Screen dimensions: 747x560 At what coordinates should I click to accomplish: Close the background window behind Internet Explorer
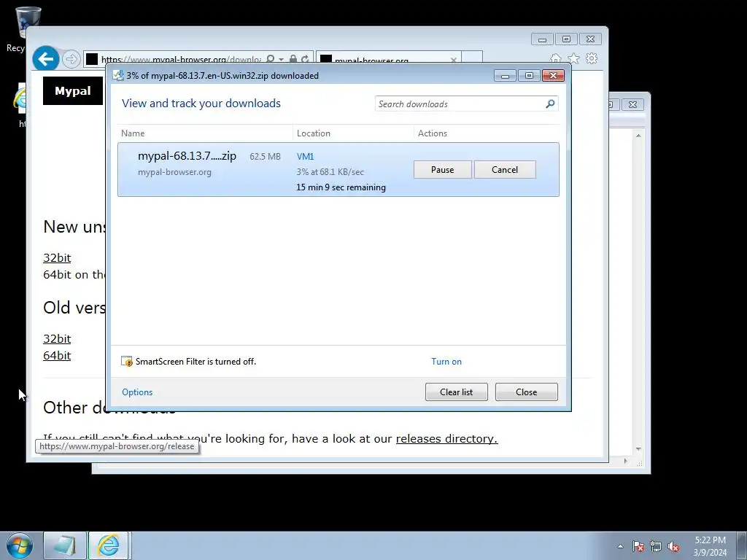pyautogui.click(x=632, y=104)
